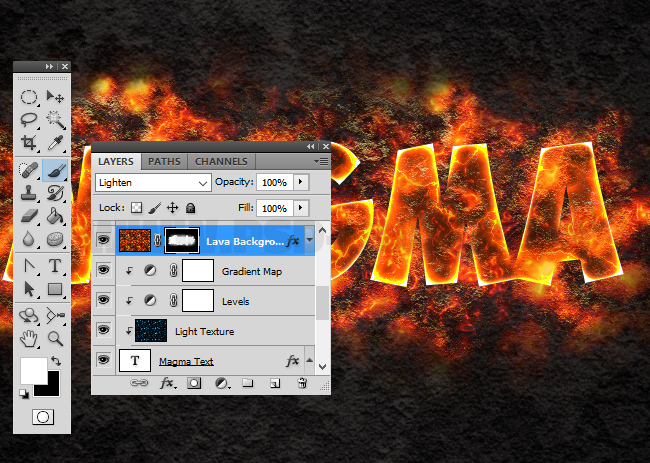The width and height of the screenshot is (650, 463).
Task: Hide the Light Texture layer
Action: pos(103,330)
